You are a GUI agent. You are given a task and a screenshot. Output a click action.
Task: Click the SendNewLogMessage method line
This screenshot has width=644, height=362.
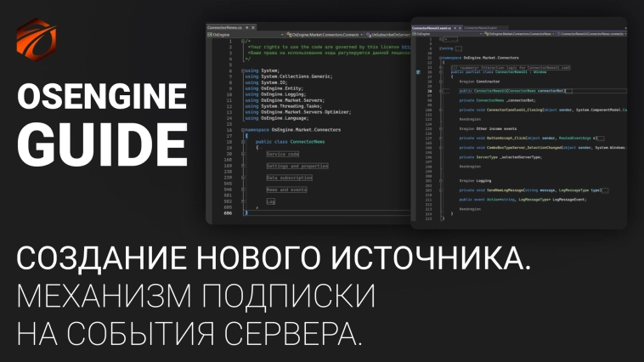click(x=534, y=190)
